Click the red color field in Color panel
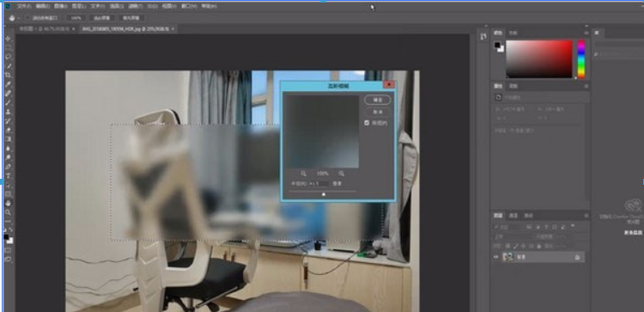 539,58
